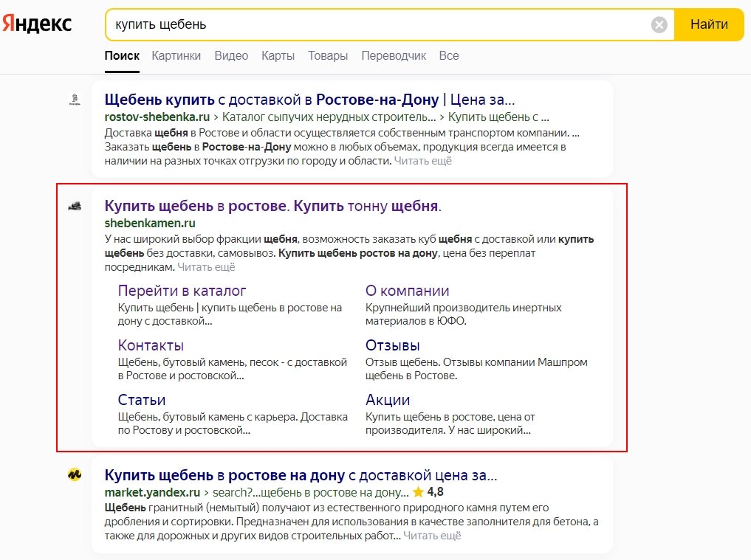The image size is (751, 560).
Task: Open the «Акции» sitelink
Action: tap(387, 400)
